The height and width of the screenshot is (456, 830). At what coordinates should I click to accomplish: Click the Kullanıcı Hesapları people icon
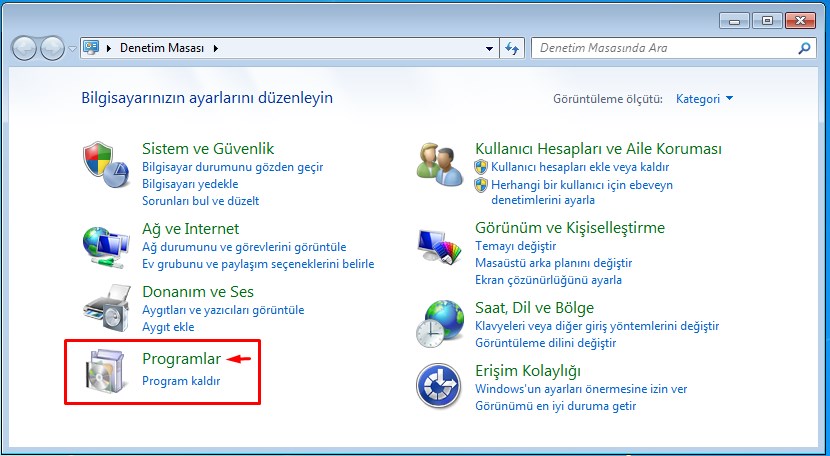[x=440, y=165]
